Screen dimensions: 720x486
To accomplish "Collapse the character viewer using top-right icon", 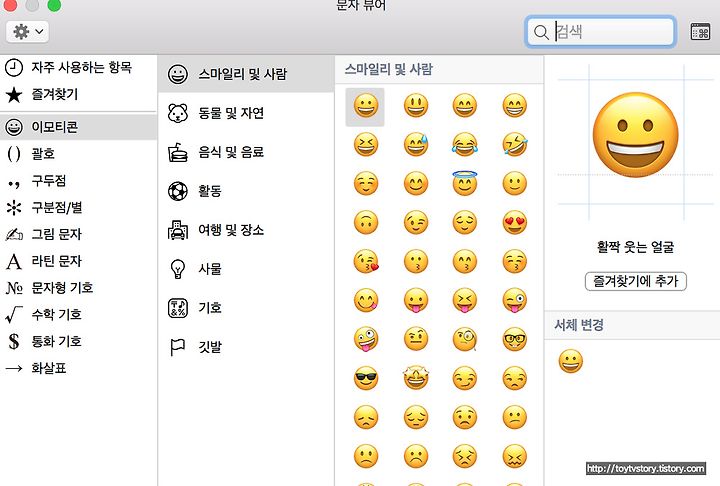I will [x=700, y=32].
